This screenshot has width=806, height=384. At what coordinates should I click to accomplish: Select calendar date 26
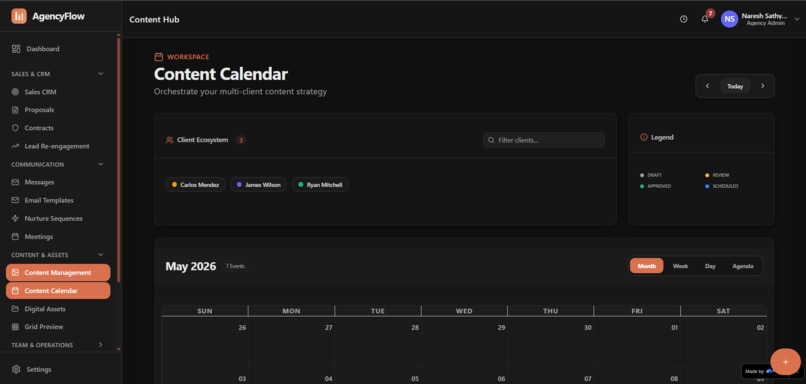(x=242, y=327)
